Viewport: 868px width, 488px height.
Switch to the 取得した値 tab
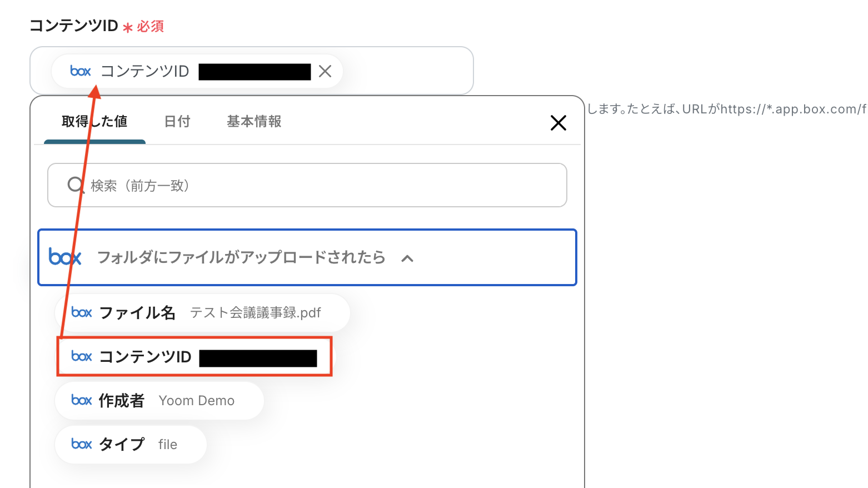tap(94, 122)
